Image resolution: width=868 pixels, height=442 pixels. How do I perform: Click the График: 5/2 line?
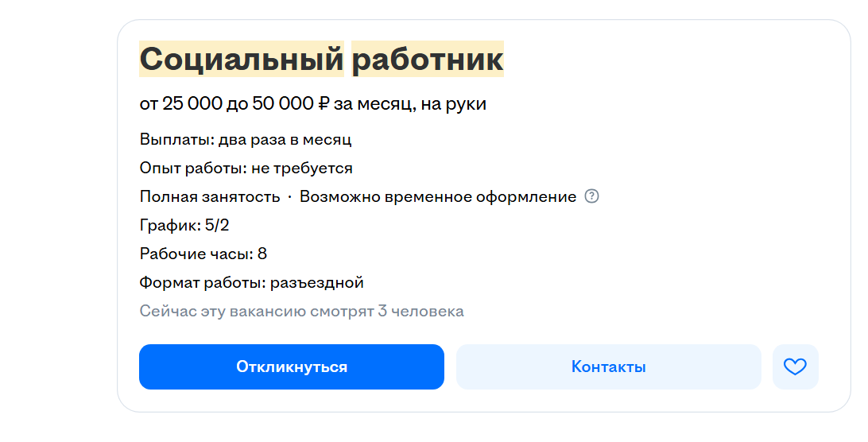click(x=184, y=226)
